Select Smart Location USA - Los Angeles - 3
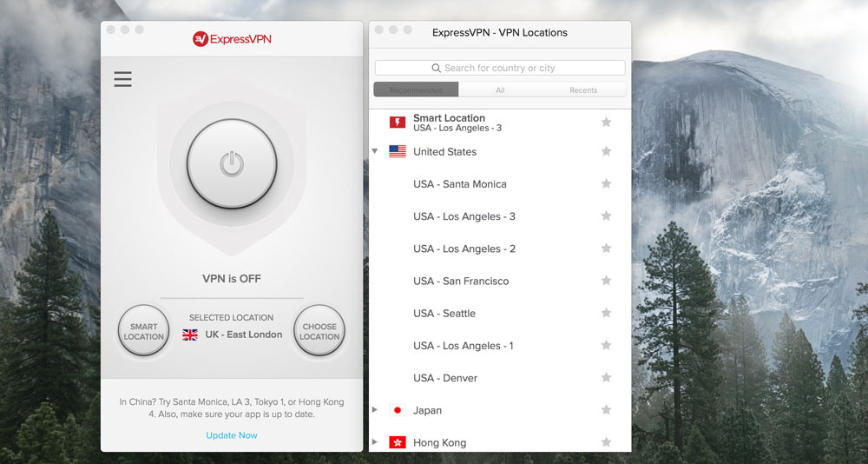 point(500,123)
